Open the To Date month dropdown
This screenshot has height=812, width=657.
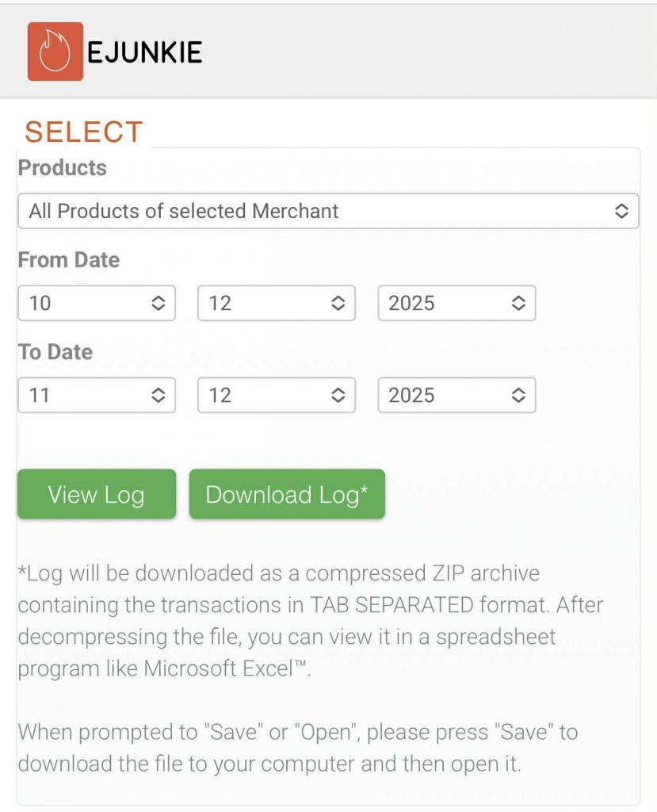(x=276, y=395)
